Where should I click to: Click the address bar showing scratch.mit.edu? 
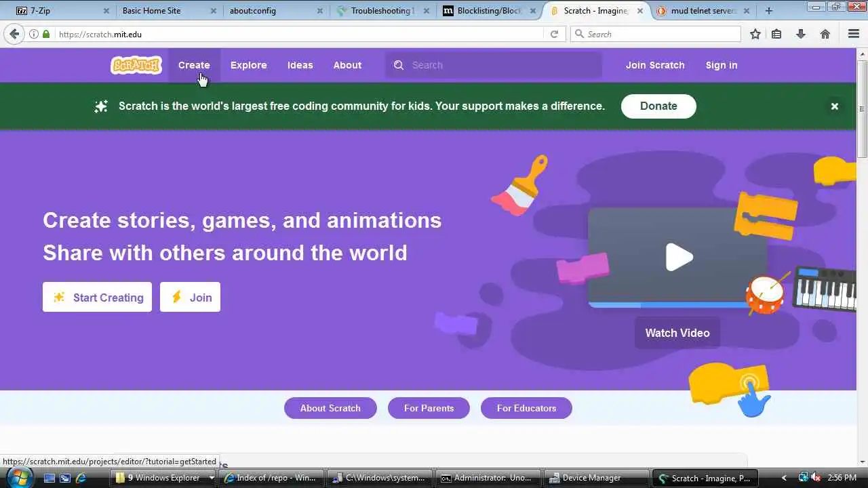click(298, 34)
